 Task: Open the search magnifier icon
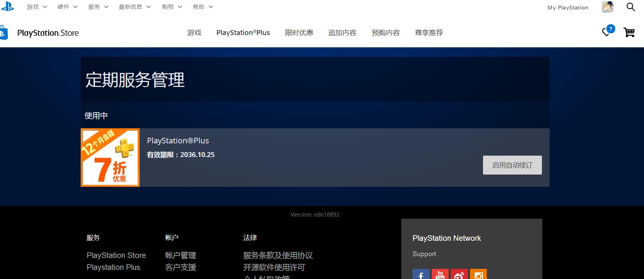630,7
